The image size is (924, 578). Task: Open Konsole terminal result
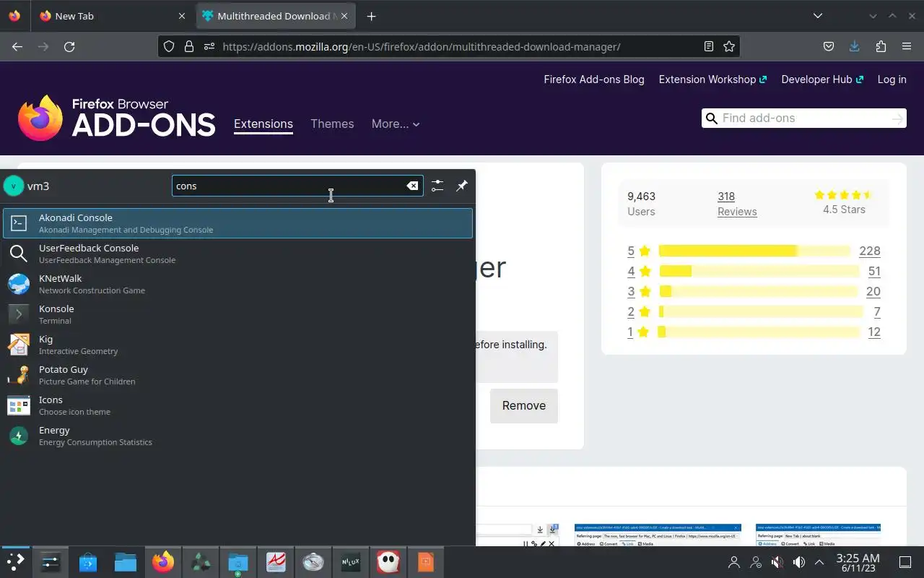coord(237,314)
